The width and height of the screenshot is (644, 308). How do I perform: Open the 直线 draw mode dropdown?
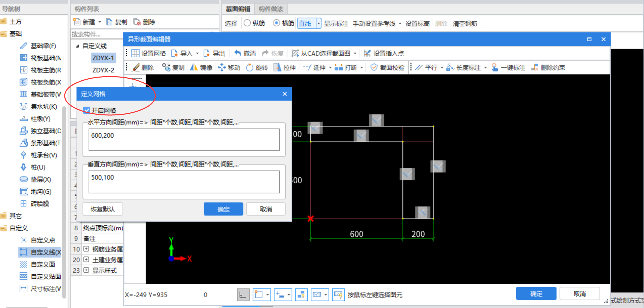pos(318,23)
